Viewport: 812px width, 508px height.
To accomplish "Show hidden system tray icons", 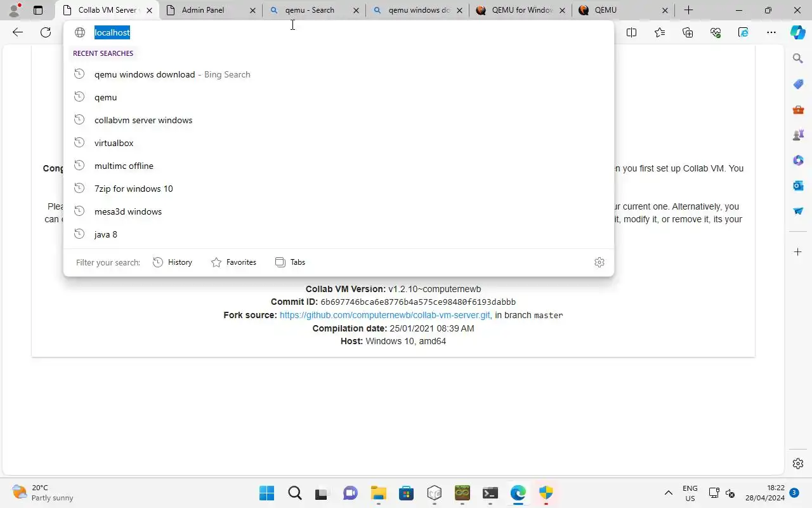I will (668, 493).
